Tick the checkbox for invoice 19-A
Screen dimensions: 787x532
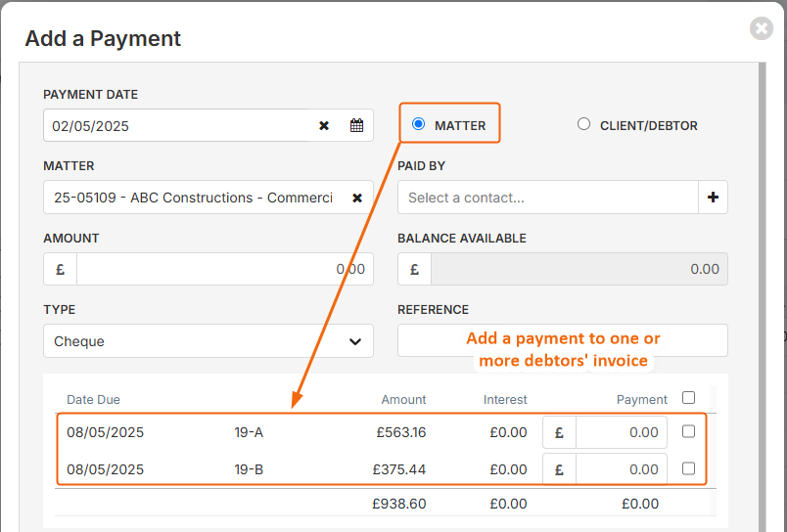click(x=689, y=431)
